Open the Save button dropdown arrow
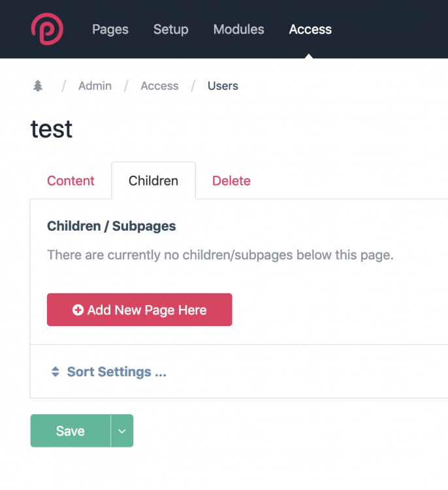 [122, 431]
